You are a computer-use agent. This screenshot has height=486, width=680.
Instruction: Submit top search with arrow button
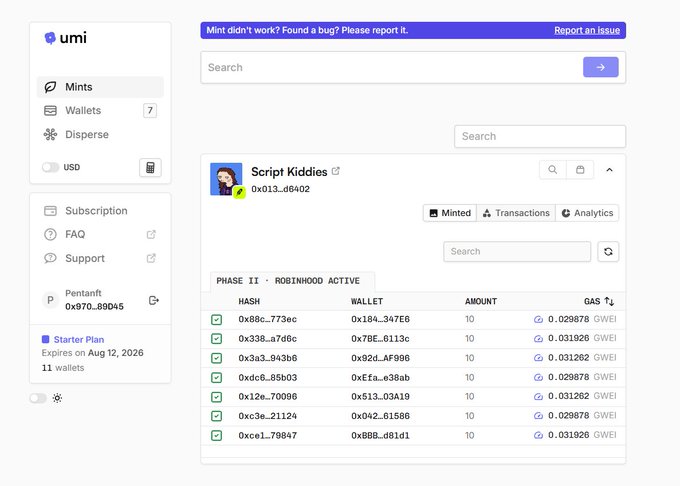tap(601, 67)
